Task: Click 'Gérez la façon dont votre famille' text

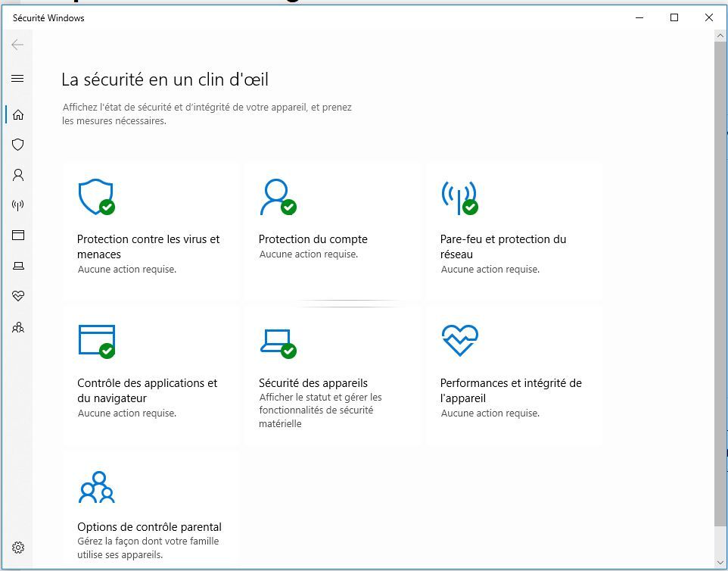Action: (x=148, y=541)
